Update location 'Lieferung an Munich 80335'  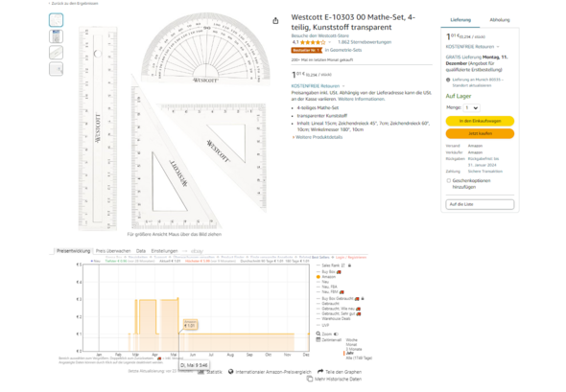[x=478, y=82]
